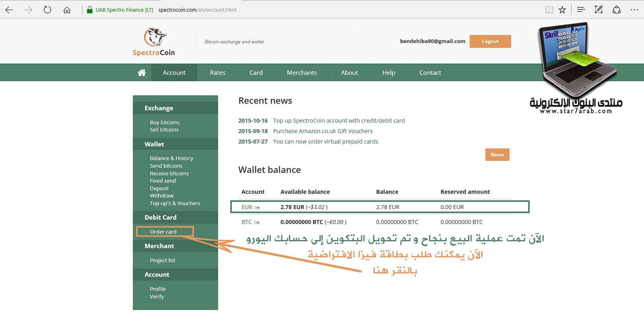Reload the page with refresh icon
644x333 pixels.
(x=47, y=10)
